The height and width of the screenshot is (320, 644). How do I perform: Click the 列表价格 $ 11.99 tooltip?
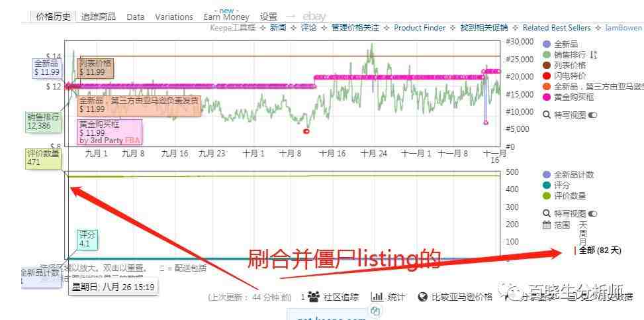pos(96,68)
